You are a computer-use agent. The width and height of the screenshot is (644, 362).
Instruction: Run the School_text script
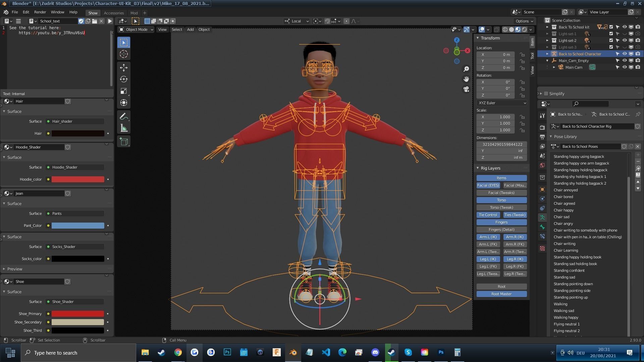pos(110,21)
